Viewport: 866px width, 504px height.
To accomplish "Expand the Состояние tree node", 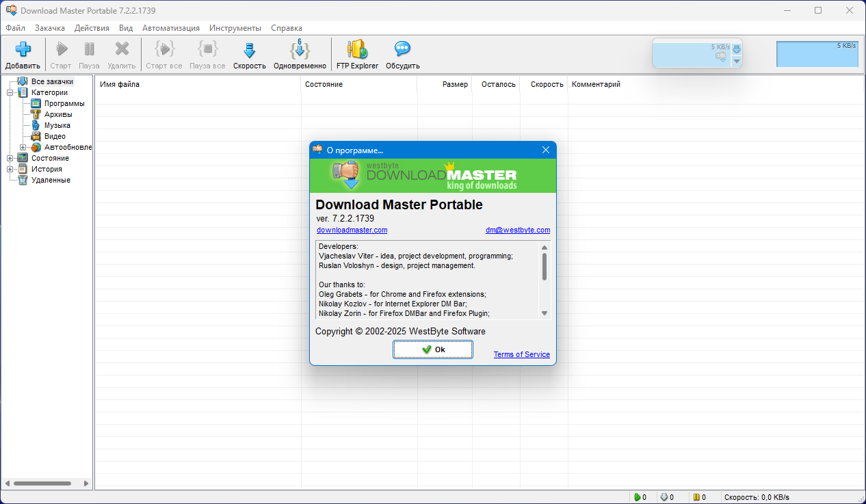I will [10, 158].
